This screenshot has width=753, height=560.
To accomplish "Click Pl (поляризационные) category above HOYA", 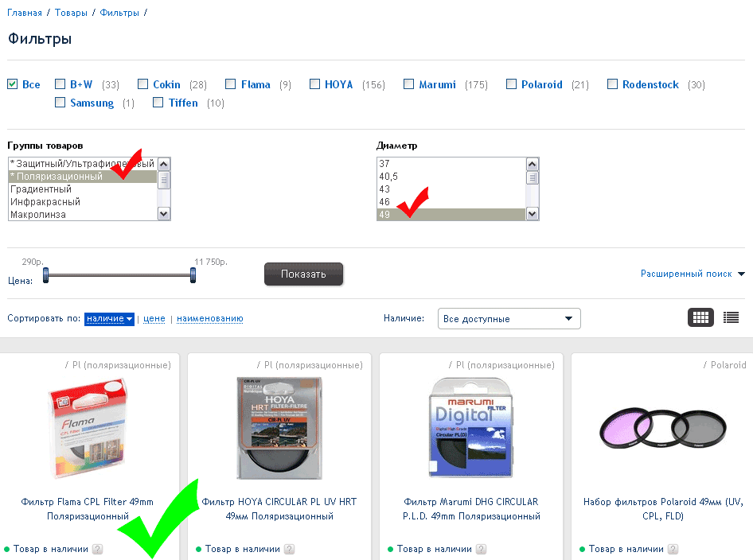I will tap(314, 365).
